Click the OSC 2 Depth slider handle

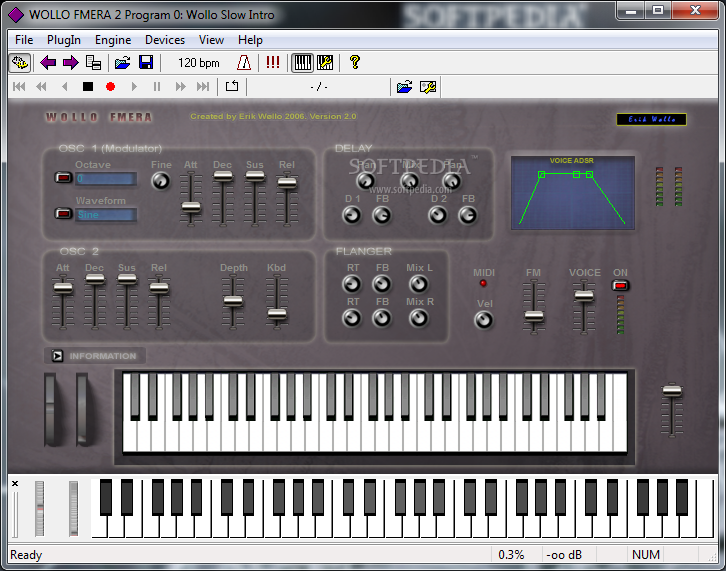coord(233,301)
